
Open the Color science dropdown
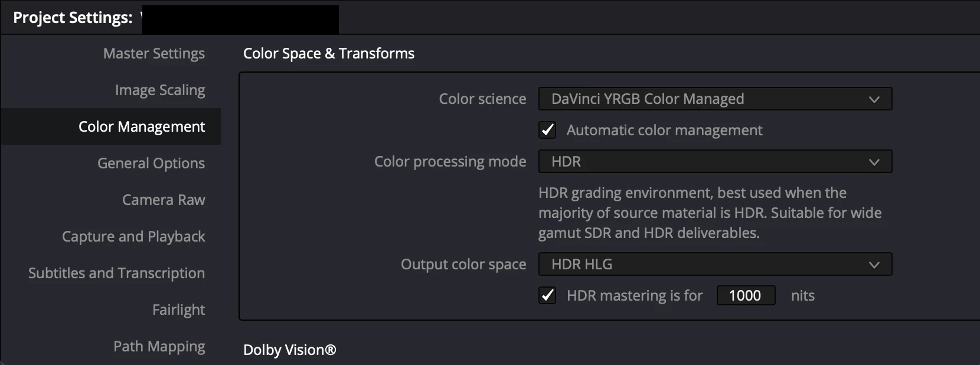[x=715, y=99]
